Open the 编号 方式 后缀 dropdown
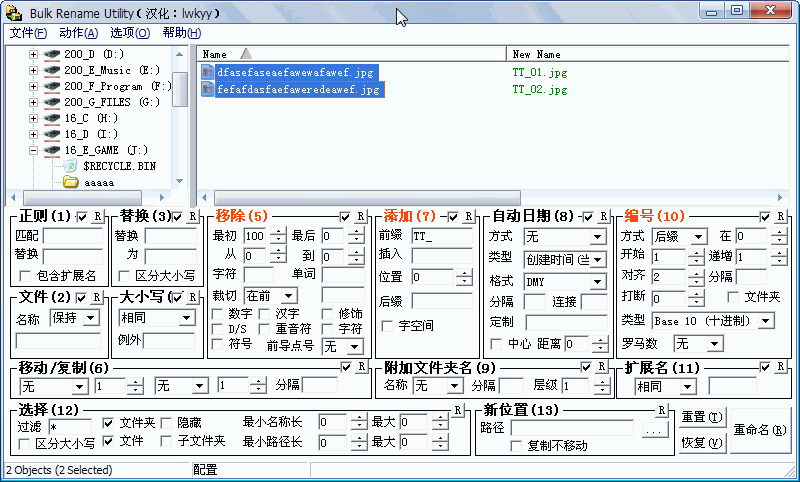 tap(699, 237)
